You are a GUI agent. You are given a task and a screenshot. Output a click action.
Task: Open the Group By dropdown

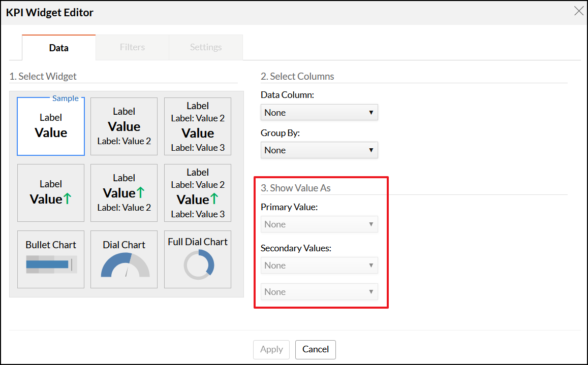click(319, 150)
